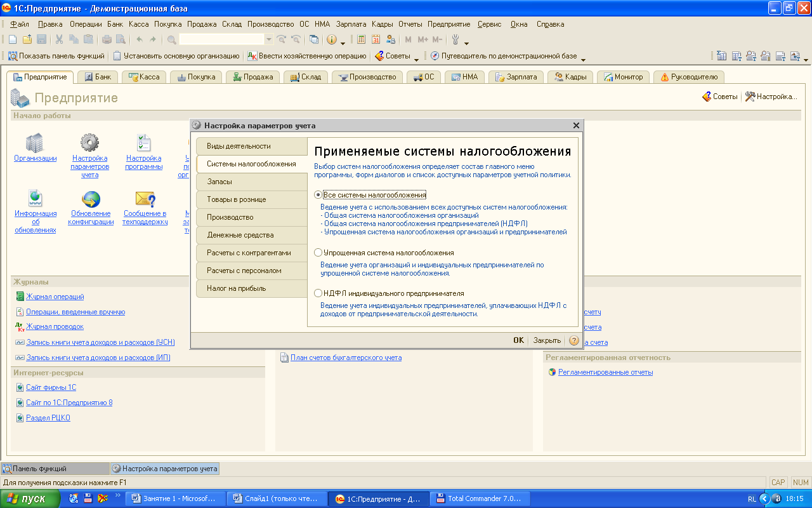Select Виды деятельности section in dialog
Screen dimensions: 812x508
pyautogui.click(x=252, y=146)
